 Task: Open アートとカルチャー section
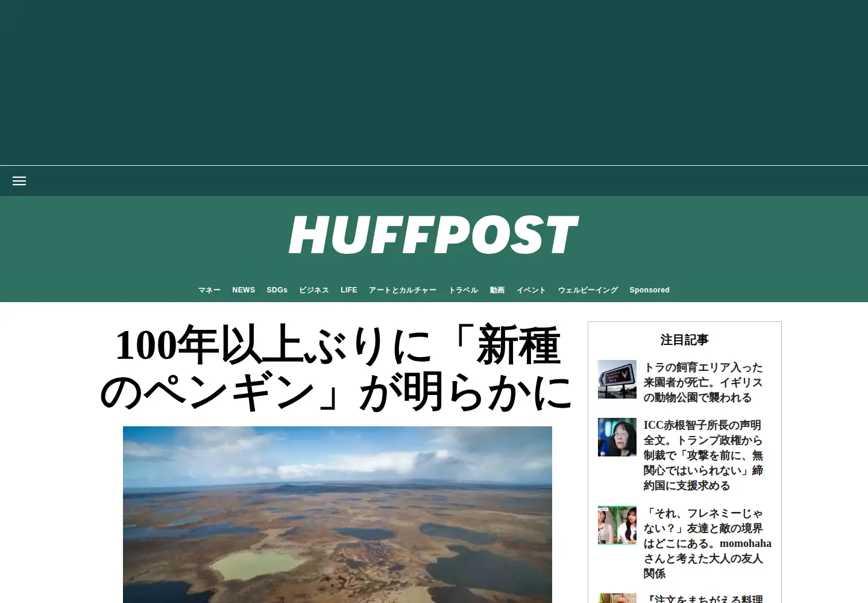point(403,290)
